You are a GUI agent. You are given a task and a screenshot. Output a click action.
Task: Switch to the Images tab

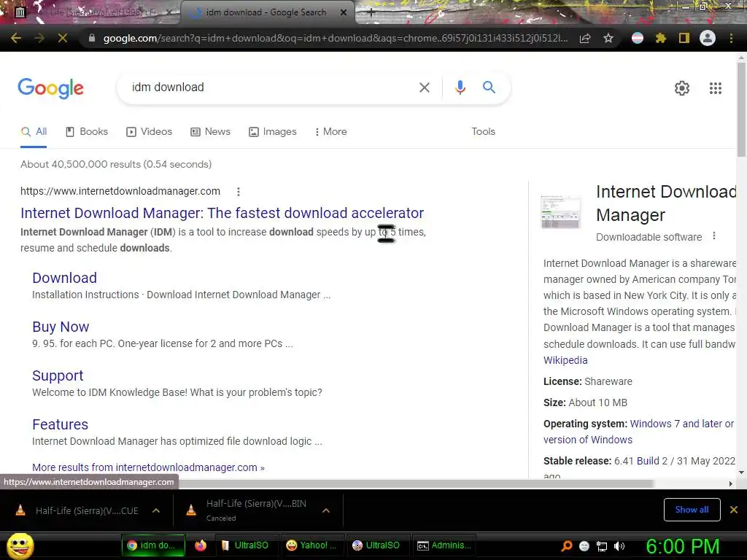tap(273, 132)
